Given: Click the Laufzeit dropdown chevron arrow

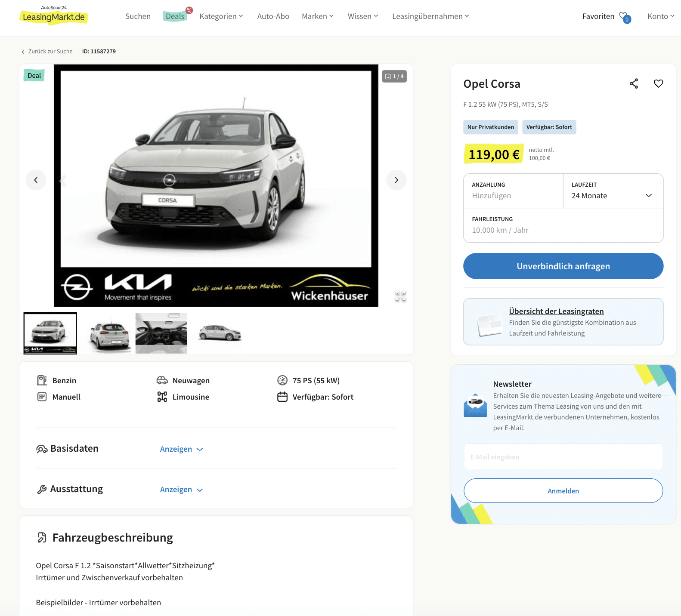Looking at the screenshot, I should coord(648,196).
